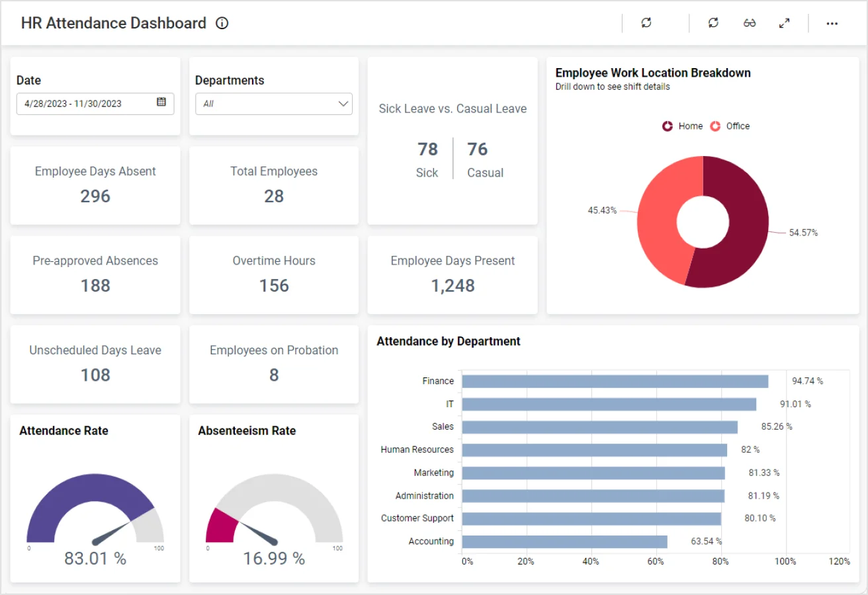This screenshot has width=868, height=595.
Task: Click the HR Attendance Dashboard title
Action: 114,23
